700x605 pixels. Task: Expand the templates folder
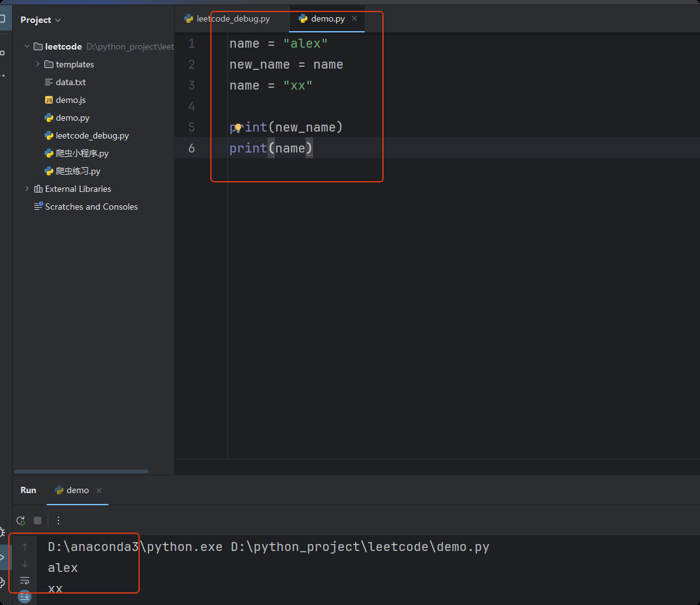[x=38, y=64]
